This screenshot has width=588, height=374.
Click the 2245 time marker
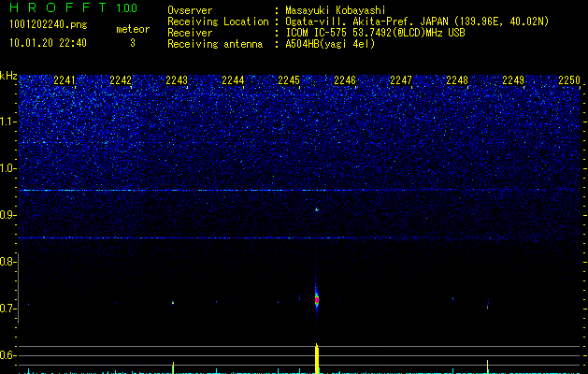click(289, 80)
